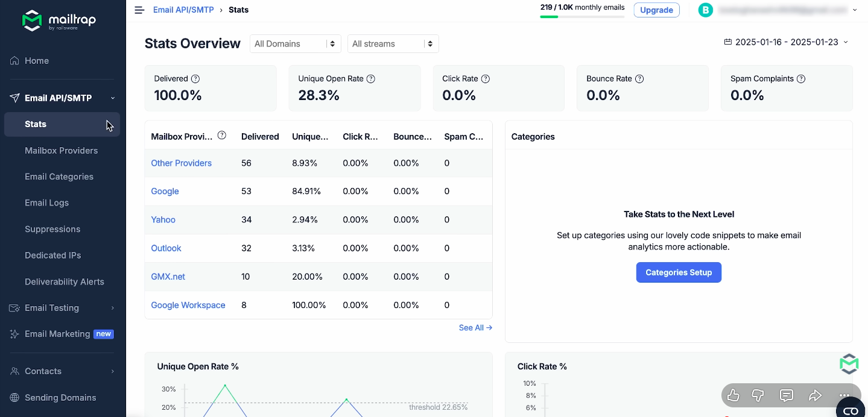Viewport: 868px width, 417px height.
Task: Open the All streams dropdown
Action: (393, 44)
